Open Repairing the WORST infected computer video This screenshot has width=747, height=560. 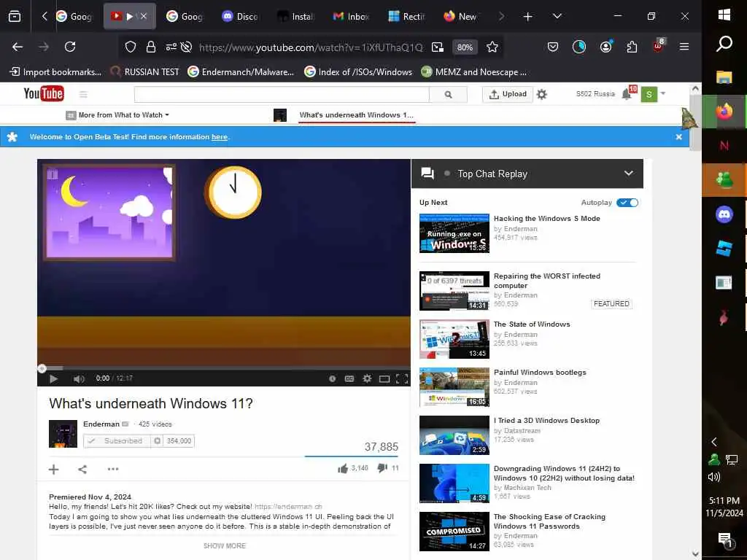[x=547, y=281]
